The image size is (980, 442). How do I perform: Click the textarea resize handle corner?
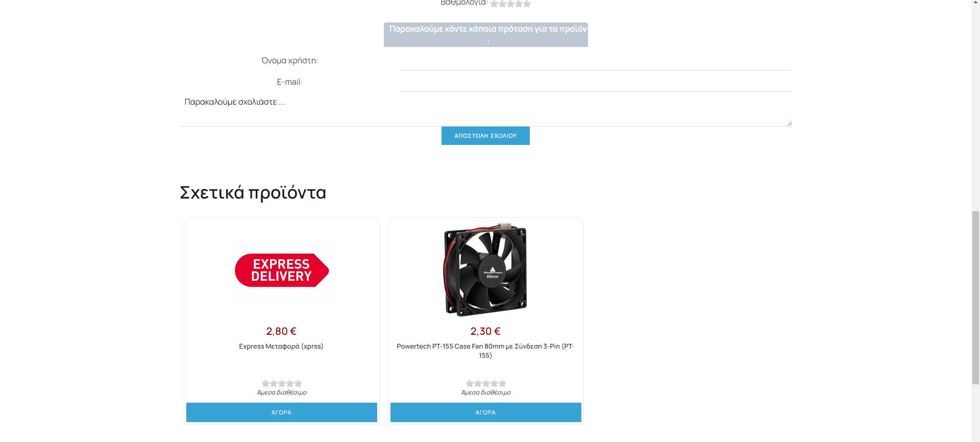pos(789,123)
